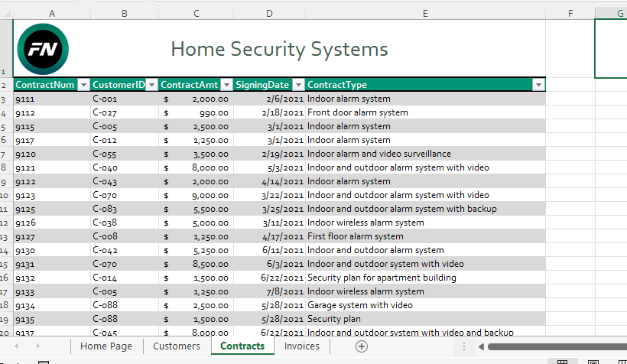Image resolution: width=627 pixels, height=364 pixels.
Task: Click signing date 4/14/2021 cell
Action: (x=269, y=181)
